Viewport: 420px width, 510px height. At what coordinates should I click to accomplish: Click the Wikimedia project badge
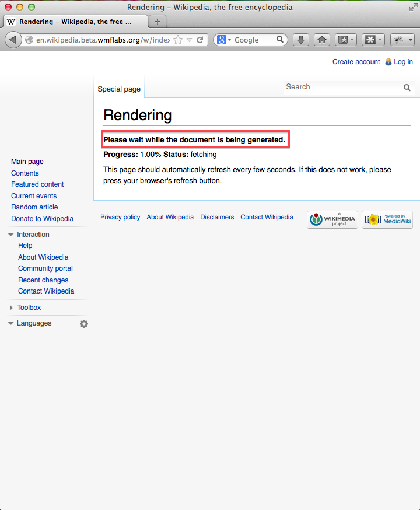click(x=332, y=219)
